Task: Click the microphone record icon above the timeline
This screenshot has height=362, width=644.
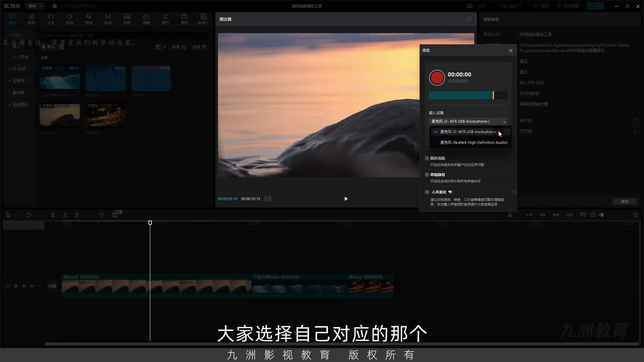Action: coord(510,215)
